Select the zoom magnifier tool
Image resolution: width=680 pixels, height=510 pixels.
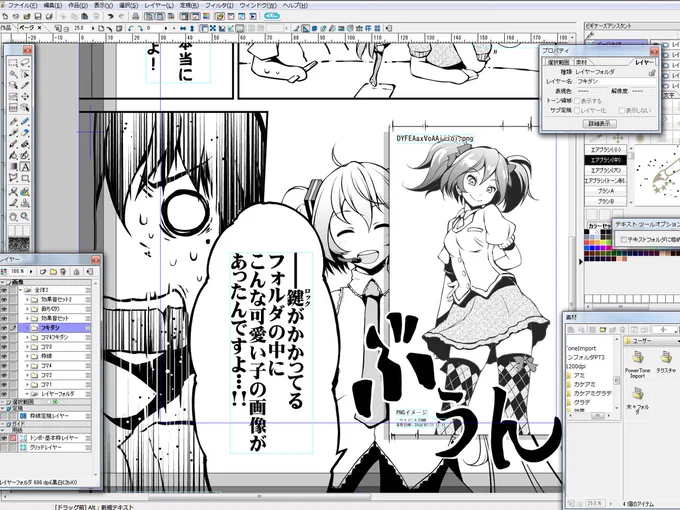pyautogui.click(x=25, y=216)
